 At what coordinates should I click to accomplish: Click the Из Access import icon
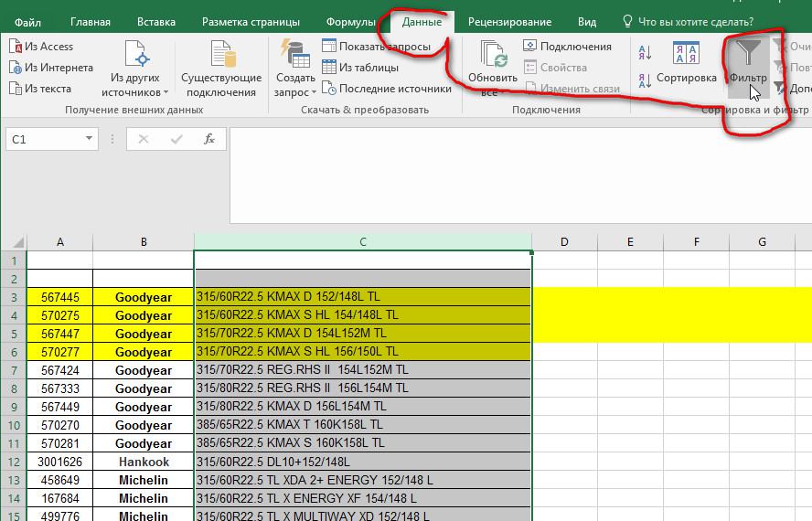coord(16,46)
